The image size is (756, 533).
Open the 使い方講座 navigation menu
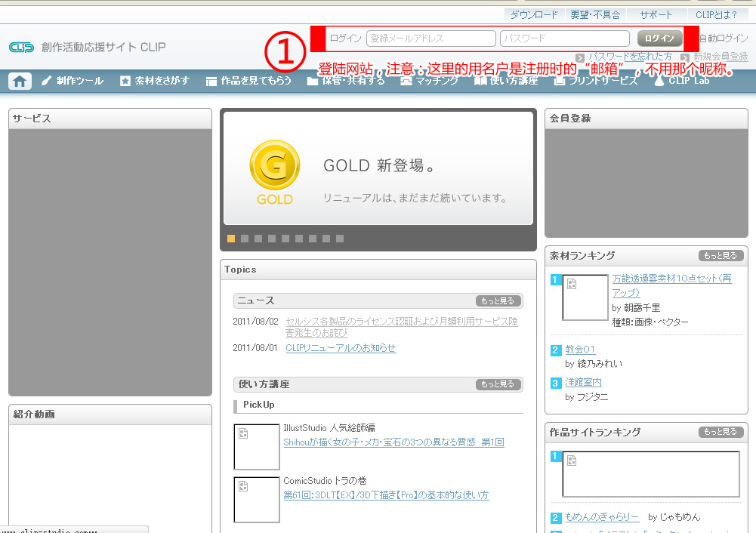(x=506, y=81)
